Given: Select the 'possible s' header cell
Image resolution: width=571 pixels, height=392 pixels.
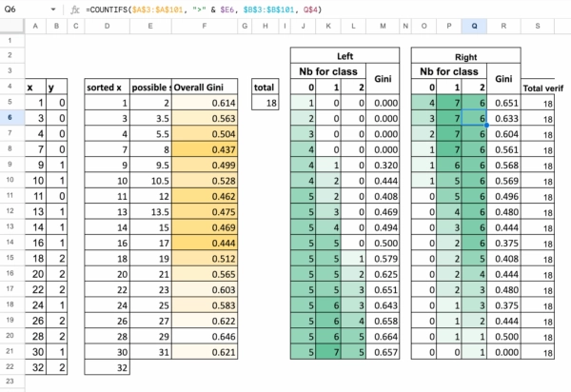Looking at the screenshot, I should [x=149, y=87].
